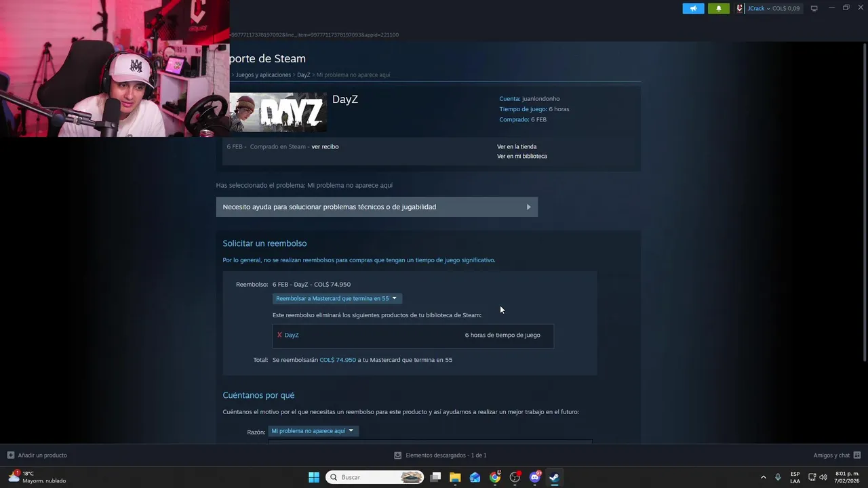Open 'Reembolsar a Mastercard que termina en 55' dropdown

[337, 298]
